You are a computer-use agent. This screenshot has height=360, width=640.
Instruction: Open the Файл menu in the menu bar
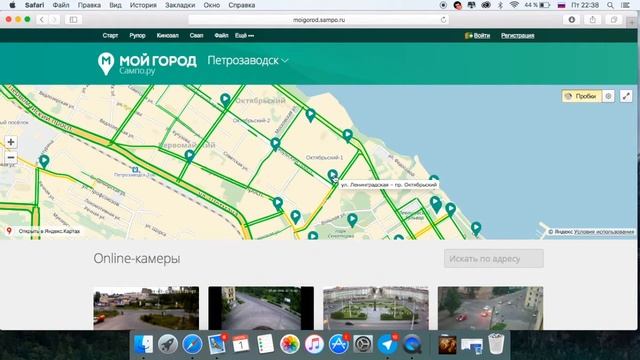(61, 5)
